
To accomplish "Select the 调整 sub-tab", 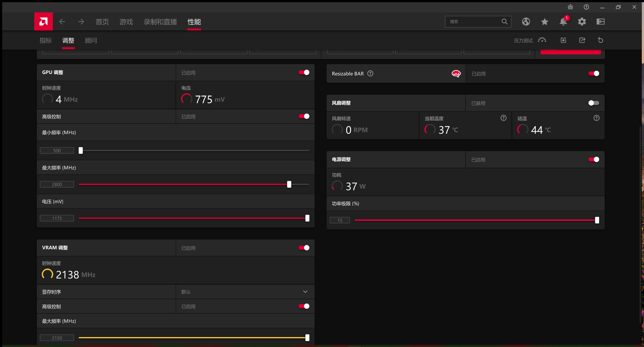I will click(x=68, y=40).
